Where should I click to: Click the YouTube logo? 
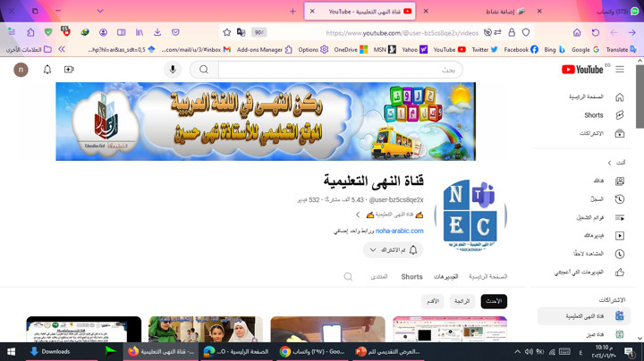(582, 70)
